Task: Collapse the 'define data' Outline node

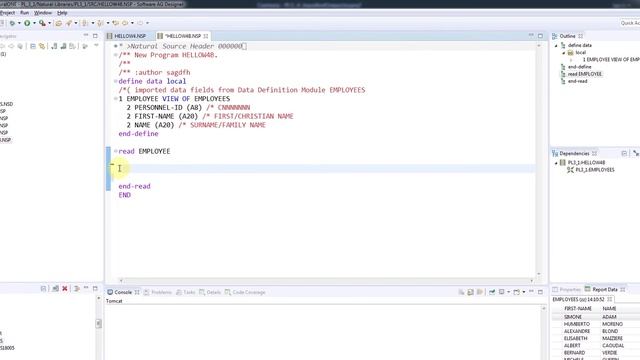Action: pyautogui.click(x=556, y=46)
